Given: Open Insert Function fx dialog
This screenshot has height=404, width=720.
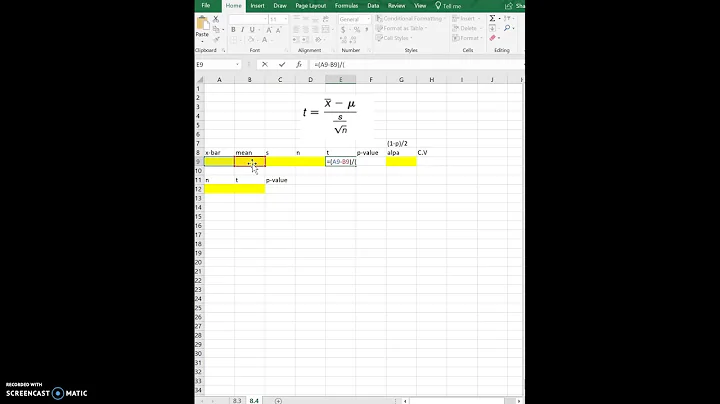Looking at the screenshot, I should click(x=299, y=65).
